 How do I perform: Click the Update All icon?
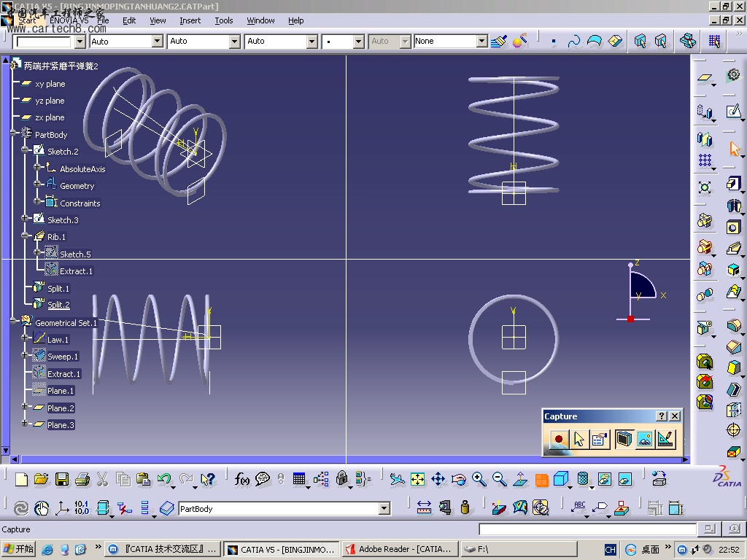click(x=21, y=508)
